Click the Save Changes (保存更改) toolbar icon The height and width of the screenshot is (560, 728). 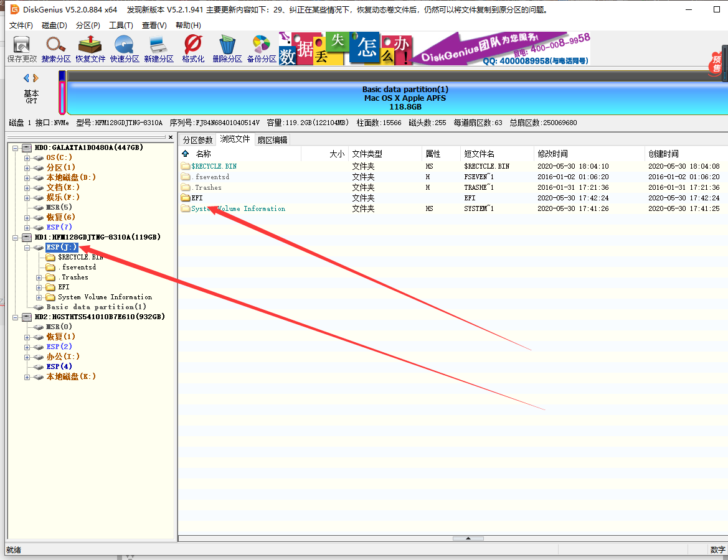coord(21,49)
